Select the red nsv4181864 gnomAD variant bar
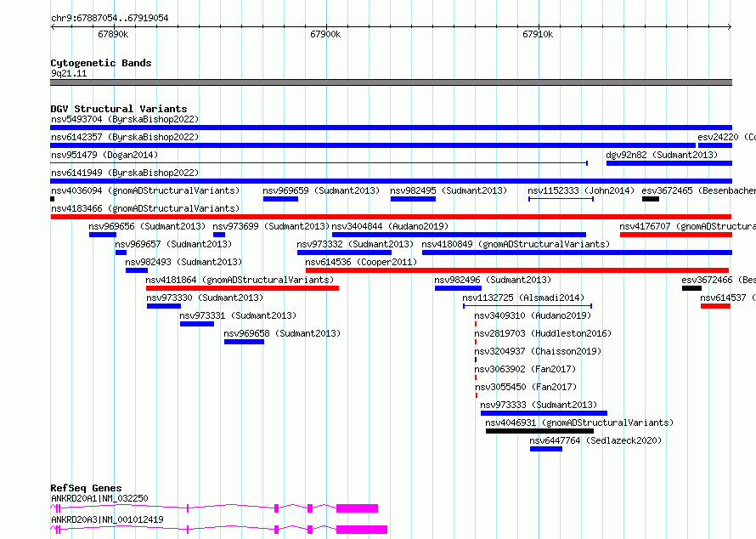The height and width of the screenshot is (539, 756). click(x=243, y=288)
